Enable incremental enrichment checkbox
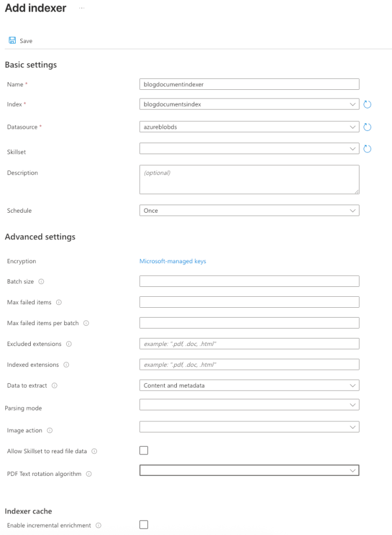The height and width of the screenshot is (535, 392). point(144,525)
